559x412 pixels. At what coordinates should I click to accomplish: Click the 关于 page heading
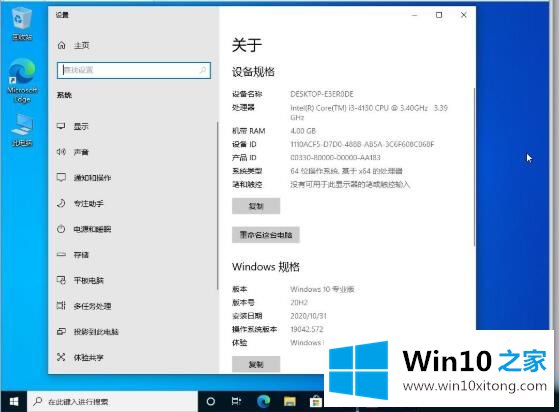click(x=247, y=45)
